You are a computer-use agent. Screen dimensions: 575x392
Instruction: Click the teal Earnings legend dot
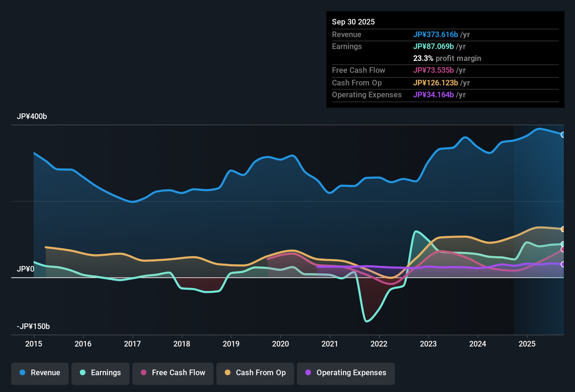coord(83,373)
